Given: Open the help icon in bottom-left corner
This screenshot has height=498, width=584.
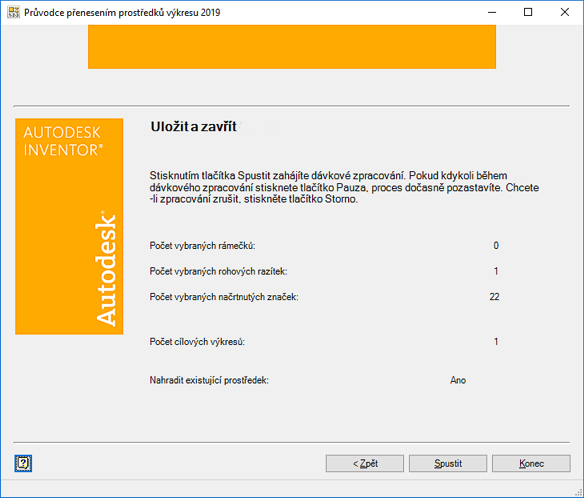Looking at the screenshot, I should click(x=23, y=463).
